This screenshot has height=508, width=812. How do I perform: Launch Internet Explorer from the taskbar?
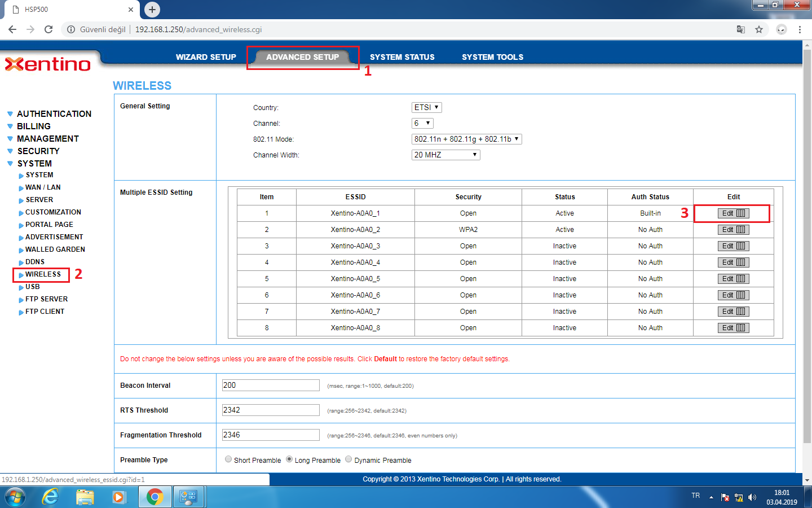point(50,497)
